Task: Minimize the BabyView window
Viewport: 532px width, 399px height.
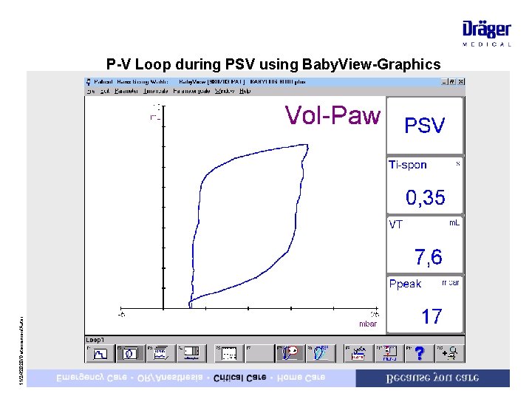Action: (x=445, y=82)
